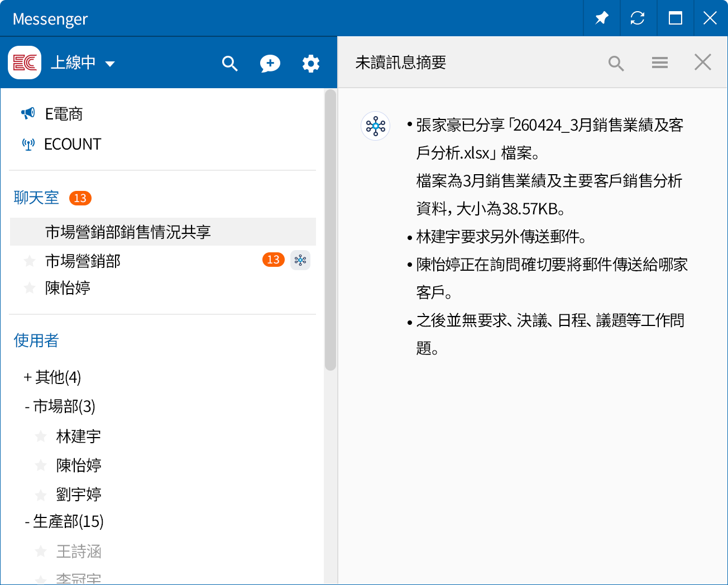Viewport: 728px width, 585px height.
Task: Select offline user 王詩涵
Action: (x=79, y=552)
